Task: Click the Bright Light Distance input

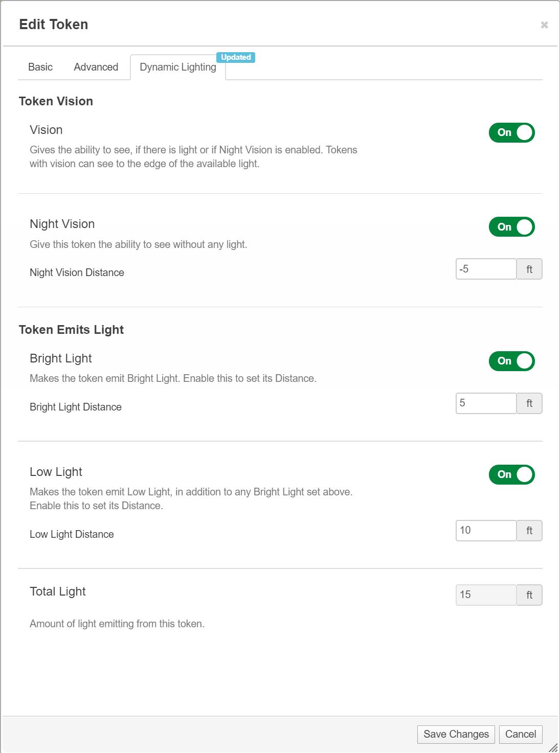Action: [x=486, y=403]
